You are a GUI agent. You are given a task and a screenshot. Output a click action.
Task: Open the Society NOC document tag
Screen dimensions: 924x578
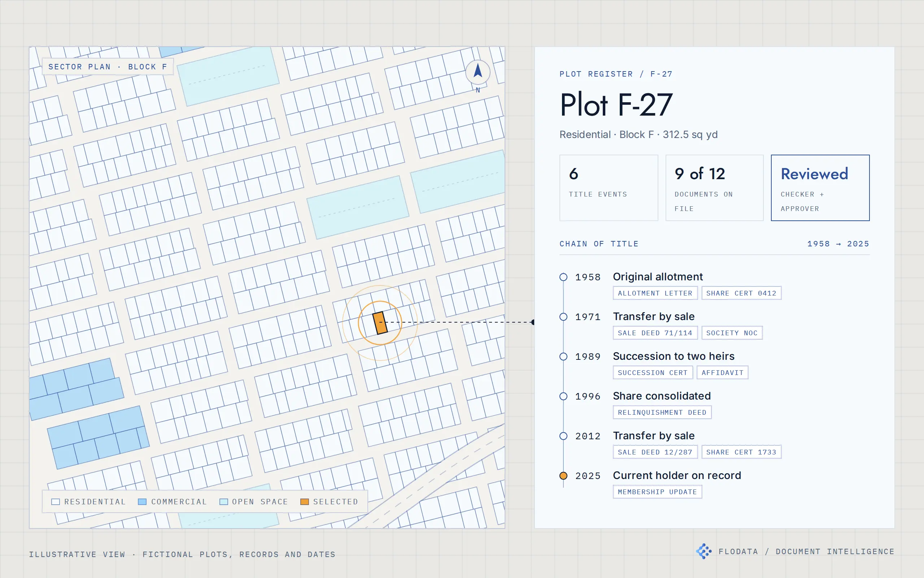[732, 333]
